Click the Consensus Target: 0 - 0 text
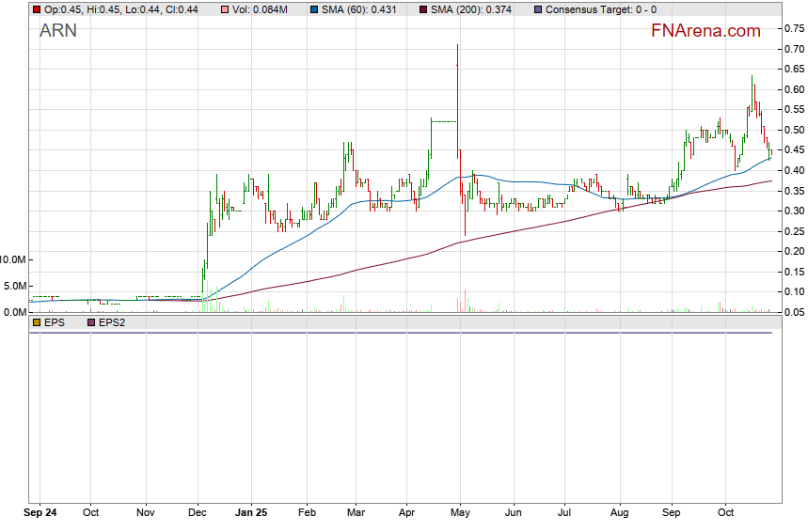808x532 pixels. 598,9
